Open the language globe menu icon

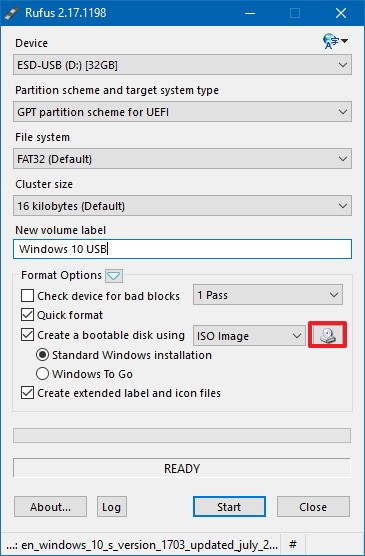point(334,41)
